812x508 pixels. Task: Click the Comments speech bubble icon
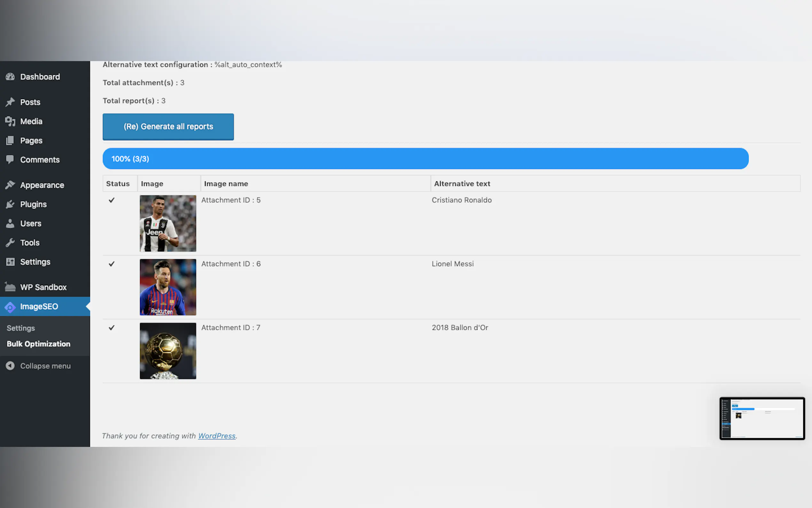(x=10, y=159)
